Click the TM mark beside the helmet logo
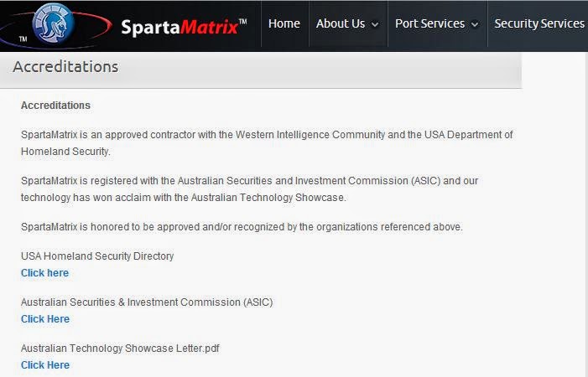This screenshot has width=588, height=377. 23,39
